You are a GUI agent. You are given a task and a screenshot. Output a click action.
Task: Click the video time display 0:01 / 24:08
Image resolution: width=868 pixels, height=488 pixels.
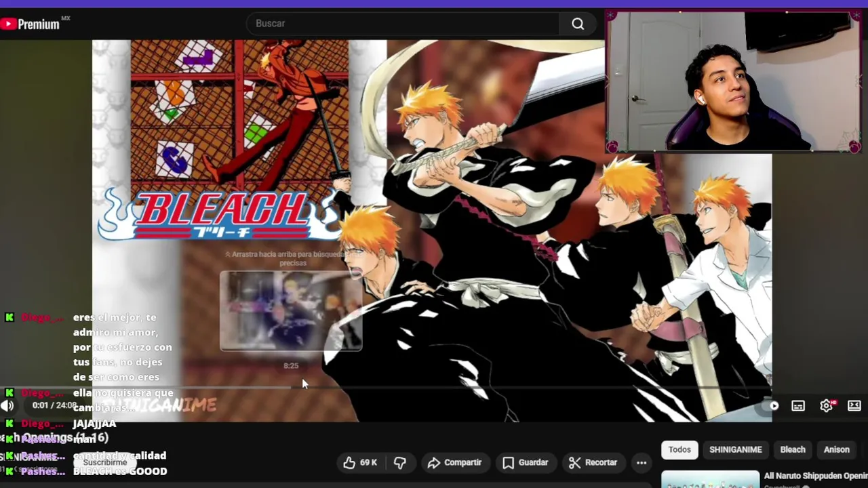[54, 405]
